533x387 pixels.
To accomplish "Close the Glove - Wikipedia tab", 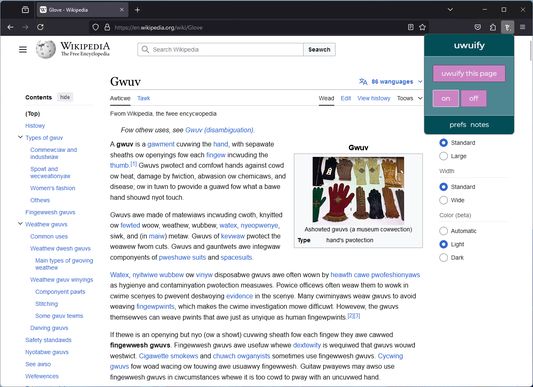I will [x=122, y=10].
